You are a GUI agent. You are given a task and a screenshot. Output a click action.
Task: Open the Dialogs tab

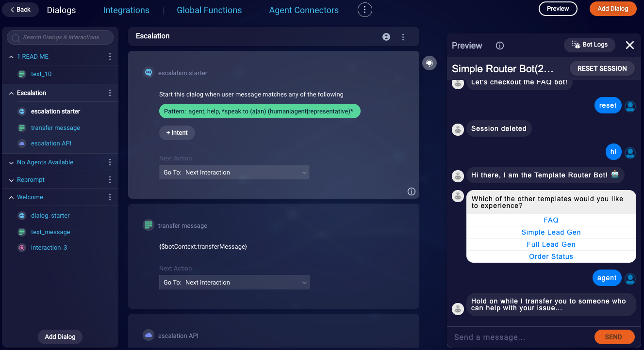tap(61, 10)
